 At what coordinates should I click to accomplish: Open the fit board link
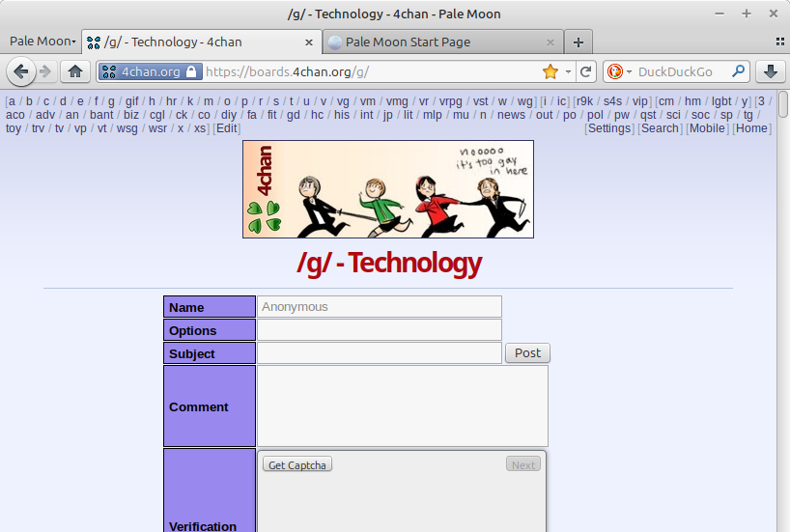pos(271,115)
